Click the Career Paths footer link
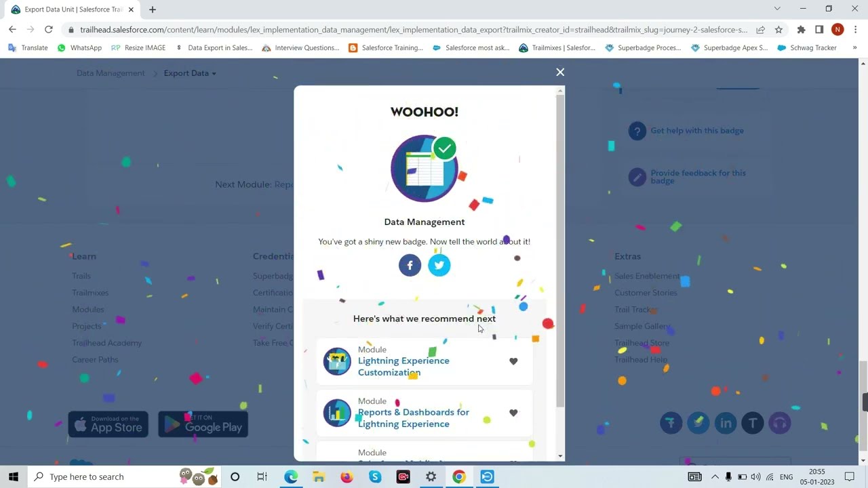The width and height of the screenshot is (868, 488). (95, 360)
